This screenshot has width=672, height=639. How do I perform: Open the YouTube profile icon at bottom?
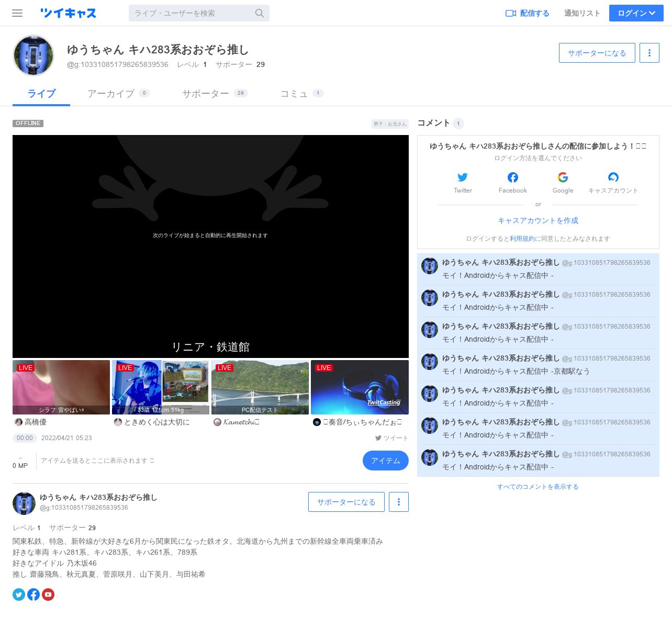48,595
